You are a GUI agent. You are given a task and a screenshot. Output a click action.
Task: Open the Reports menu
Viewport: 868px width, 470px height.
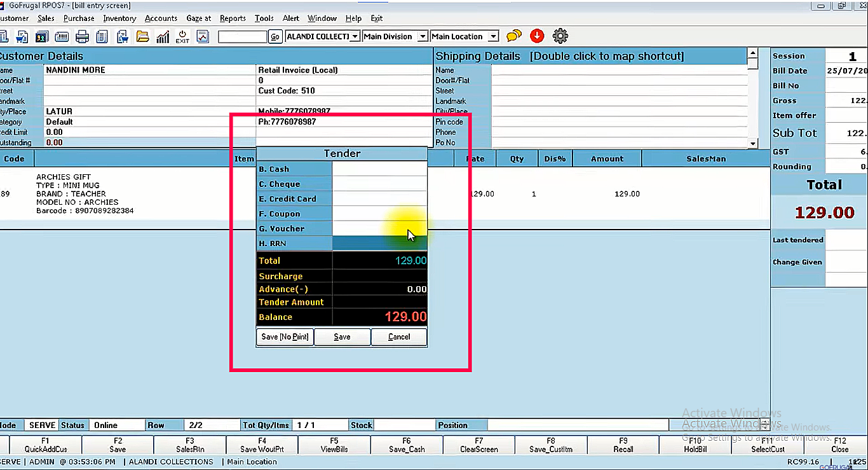(x=233, y=18)
